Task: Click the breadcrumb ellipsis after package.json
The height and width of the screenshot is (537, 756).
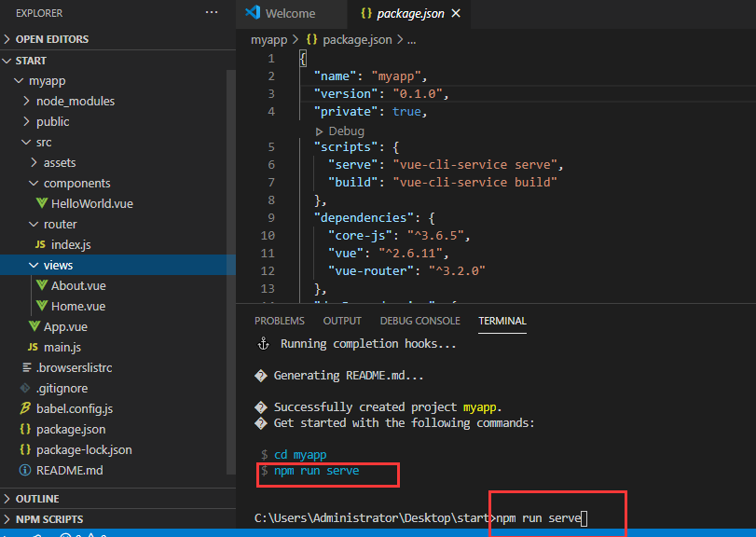Action: (411, 40)
